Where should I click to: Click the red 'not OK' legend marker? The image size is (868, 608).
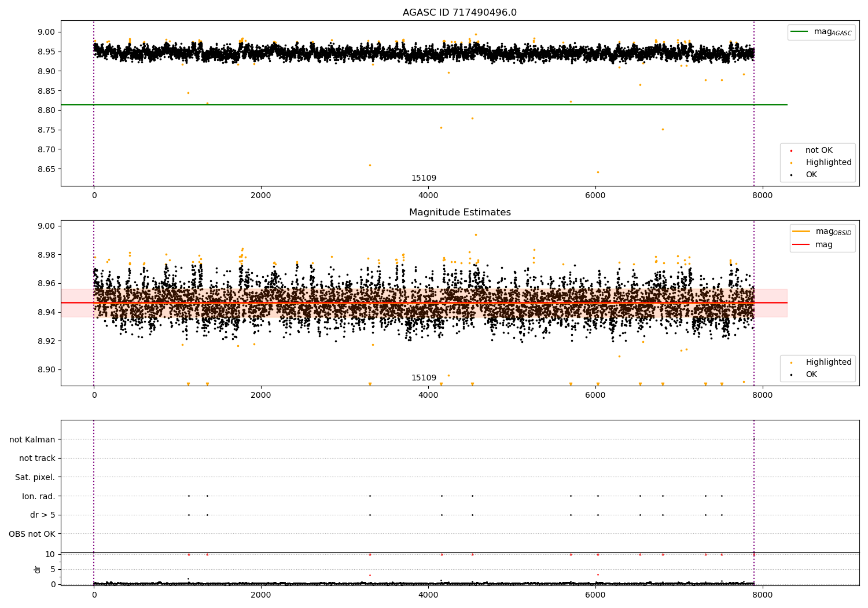(792, 151)
